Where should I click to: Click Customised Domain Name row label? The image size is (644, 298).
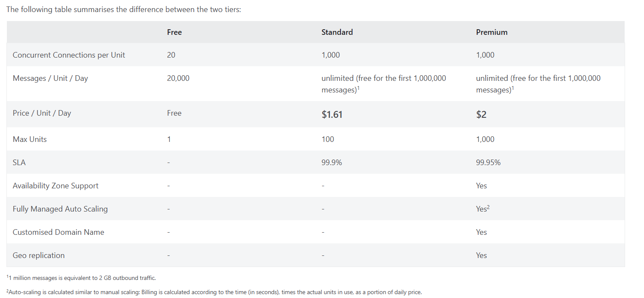58,232
